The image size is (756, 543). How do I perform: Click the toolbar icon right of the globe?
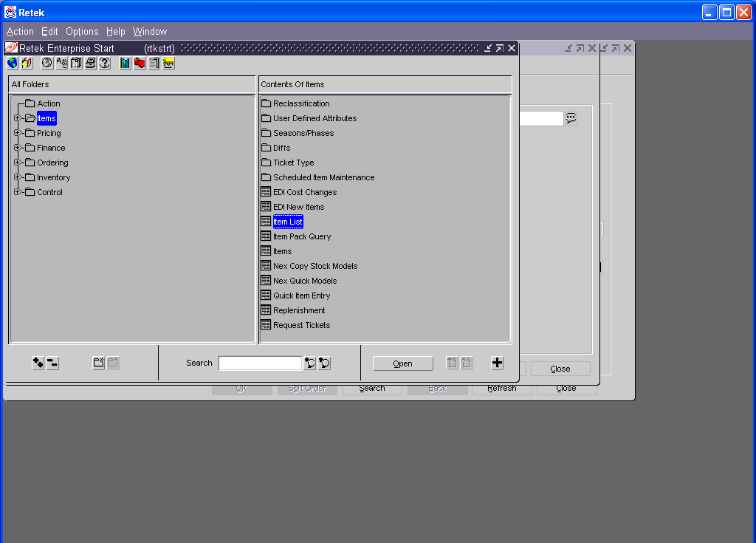(27, 64)
